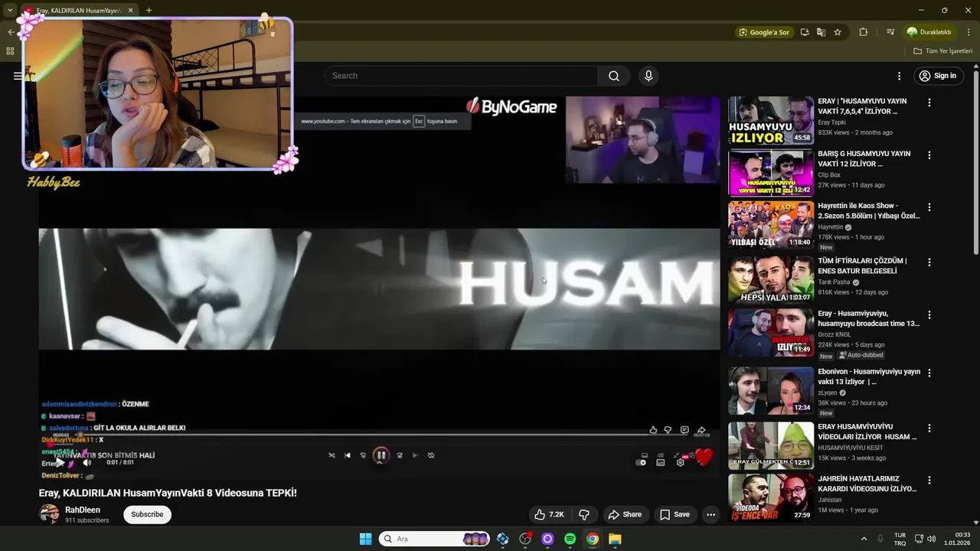The height and width of the screenshot is (551, 980).
Task: Click the shuffle icon in embedded player bar
Action: pyautogui.click(x=332, y=455)
